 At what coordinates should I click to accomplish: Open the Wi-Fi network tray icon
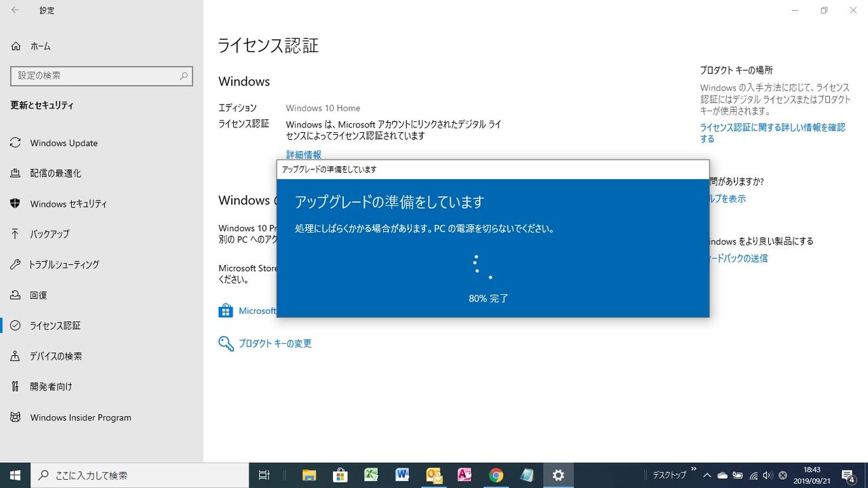click(753, 475)
